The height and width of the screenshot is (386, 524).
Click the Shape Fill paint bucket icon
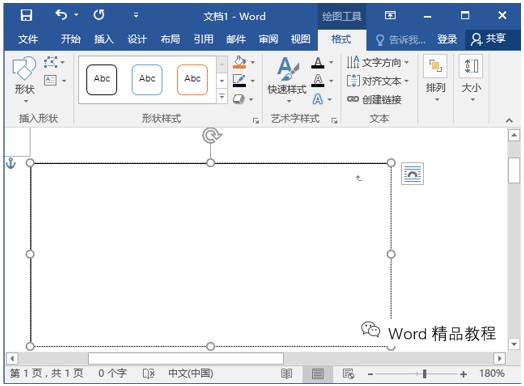pyautogui.click(x=239, y=62)
